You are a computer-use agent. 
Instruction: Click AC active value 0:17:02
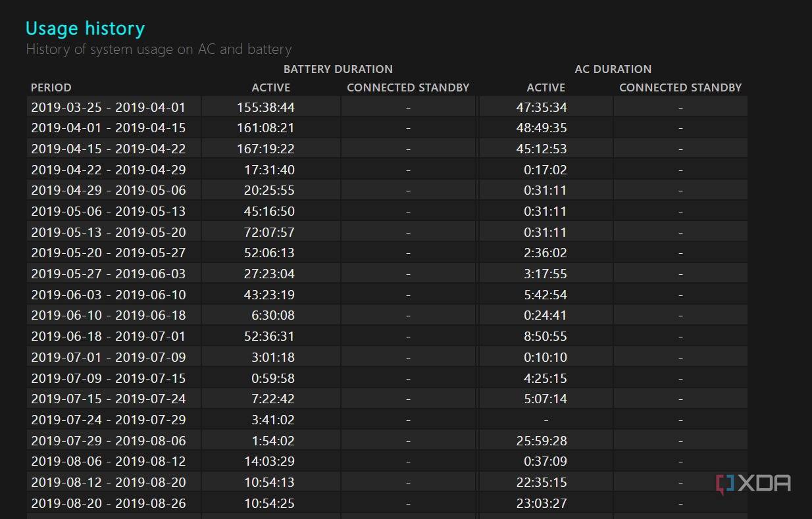[546, 170]
